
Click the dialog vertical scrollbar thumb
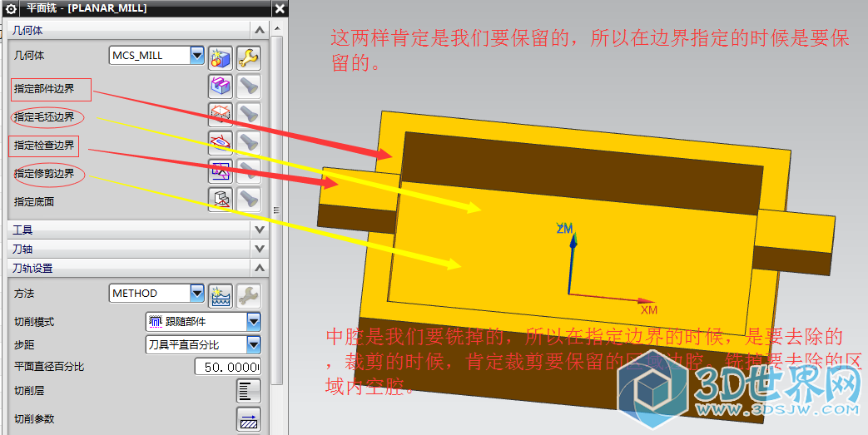(x=277, y=210)
